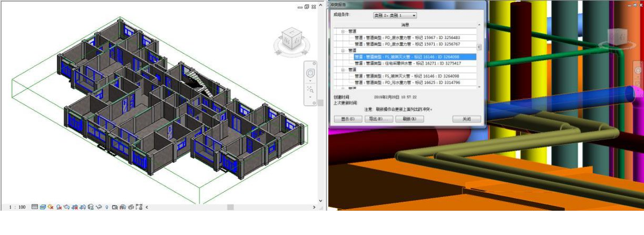Open the zoom options dropdown arrow
Image resolution: width=644 pixels, height=235 pixels.
[310, 97]
